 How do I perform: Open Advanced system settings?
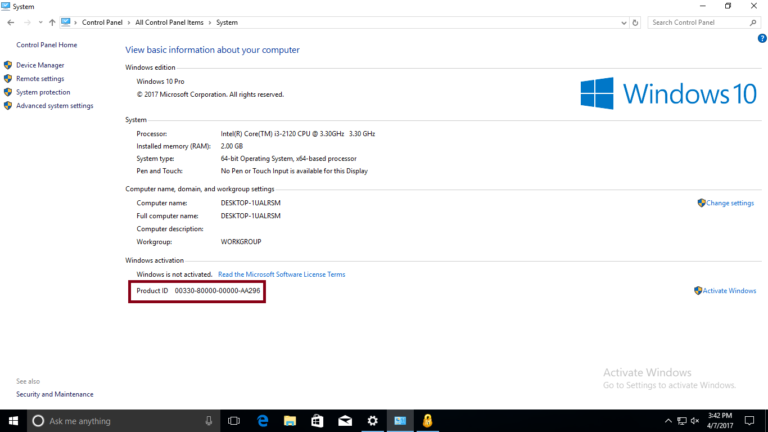(54, 105)
